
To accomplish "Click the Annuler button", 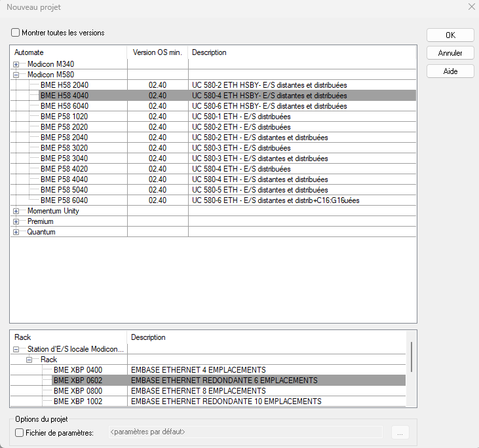I will [450, 53].
